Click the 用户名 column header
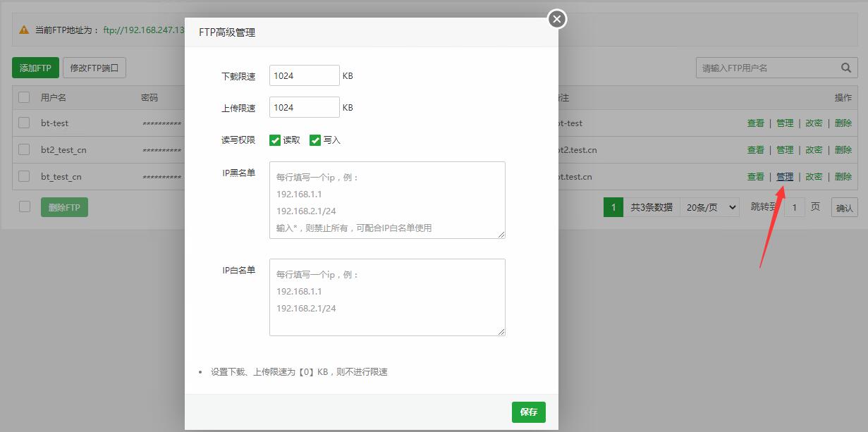Screen dimensions: 868x432 tap(54, 98)
